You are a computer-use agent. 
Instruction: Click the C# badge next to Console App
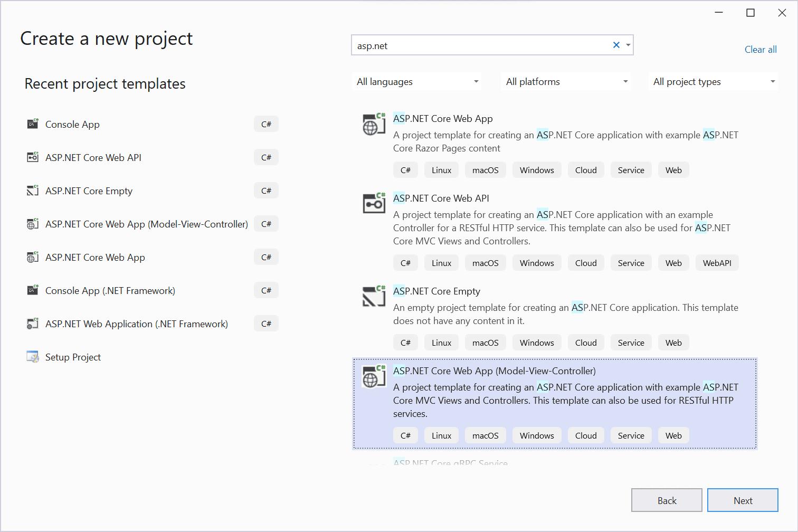coord(266,123)
